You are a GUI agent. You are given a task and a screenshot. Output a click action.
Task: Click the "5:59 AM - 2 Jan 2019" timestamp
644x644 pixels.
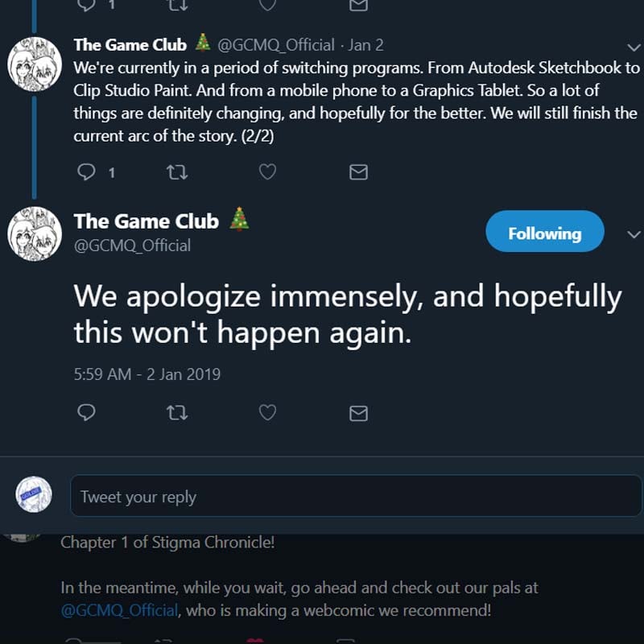point(147,374)
